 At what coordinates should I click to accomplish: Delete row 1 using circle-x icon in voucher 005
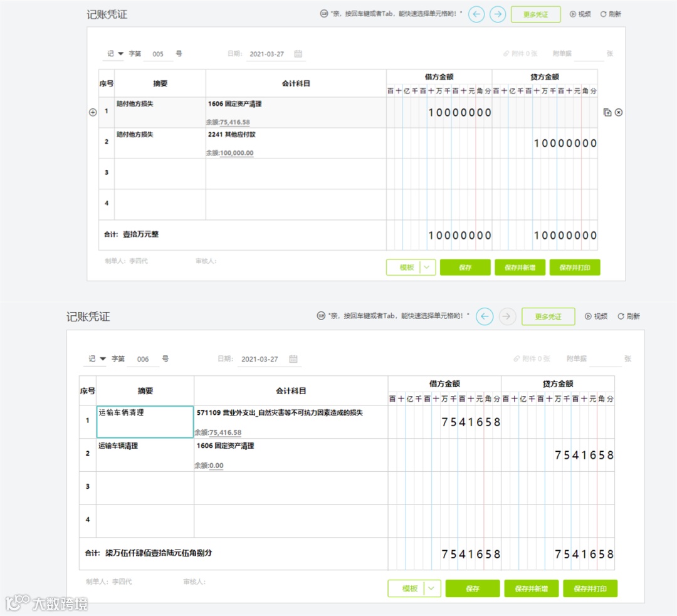click(619, 112)
